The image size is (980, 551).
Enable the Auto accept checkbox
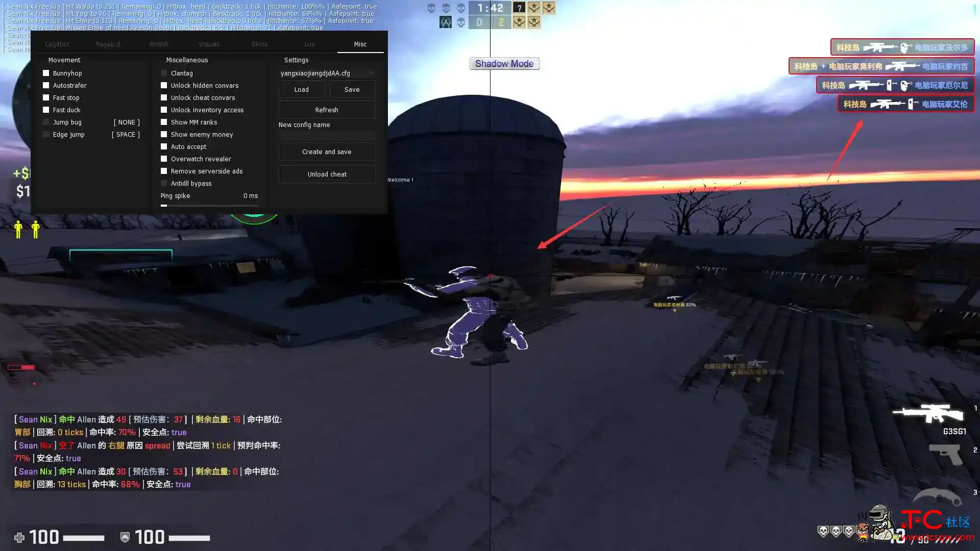click(x=163, y=146)
